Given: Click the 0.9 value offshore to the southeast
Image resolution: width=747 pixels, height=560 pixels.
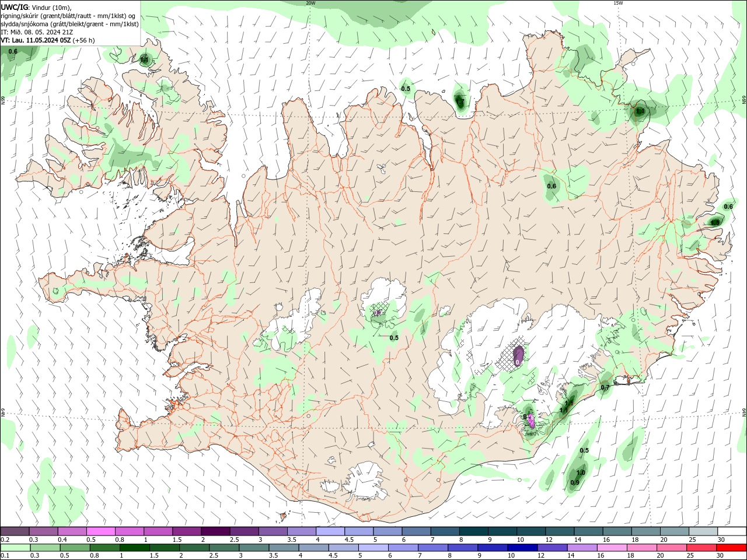Looking at the screenshot, I should (x=575, y=482).
